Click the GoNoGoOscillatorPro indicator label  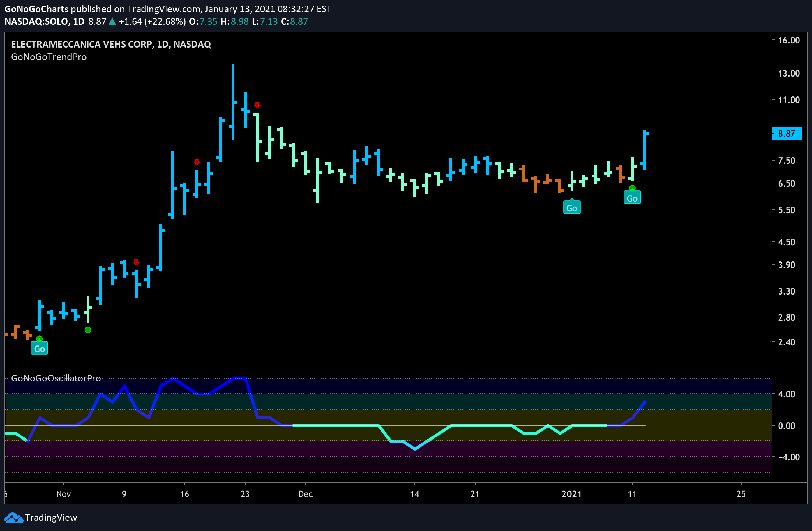point(56,378)
